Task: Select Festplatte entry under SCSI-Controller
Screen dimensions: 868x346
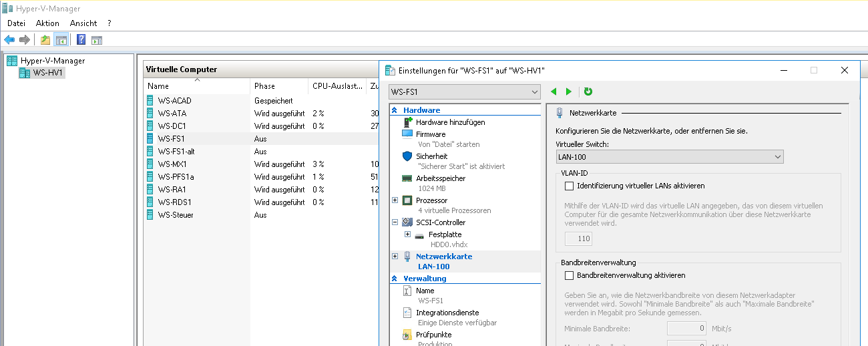Action: [445, 234]
